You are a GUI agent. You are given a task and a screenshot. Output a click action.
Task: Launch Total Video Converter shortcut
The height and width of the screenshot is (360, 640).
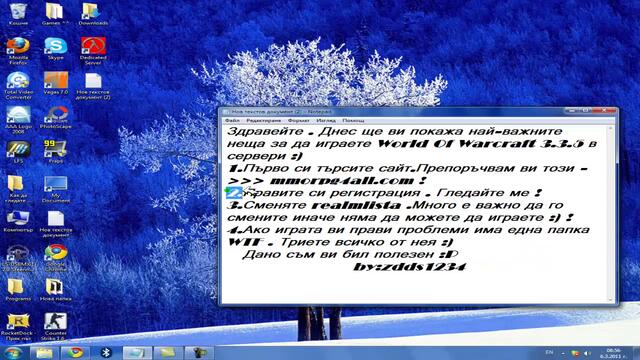(x=18, y=85)
